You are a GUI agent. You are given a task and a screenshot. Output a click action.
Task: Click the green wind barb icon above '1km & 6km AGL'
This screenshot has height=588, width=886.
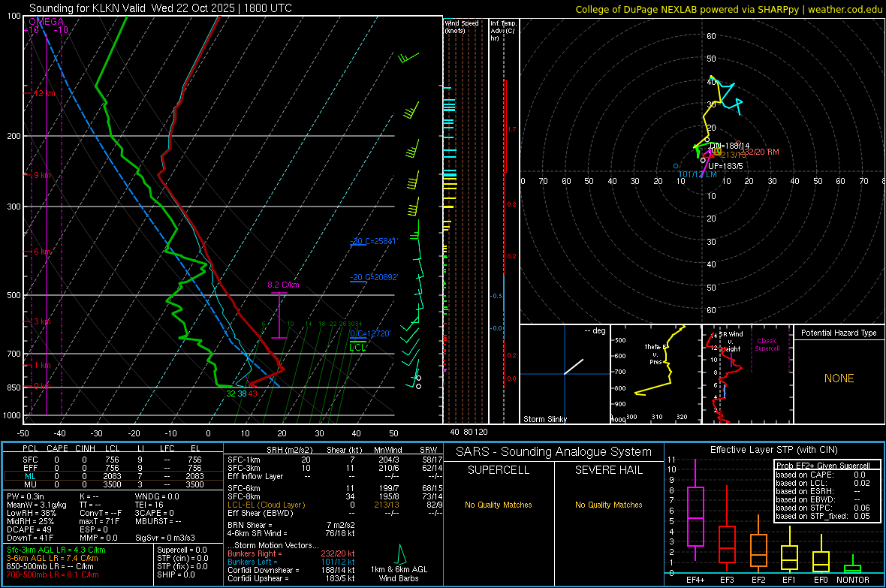[401, 553]
